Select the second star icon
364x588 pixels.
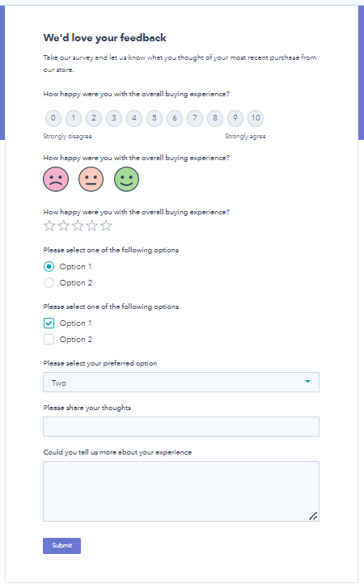[x=64, y=226]
